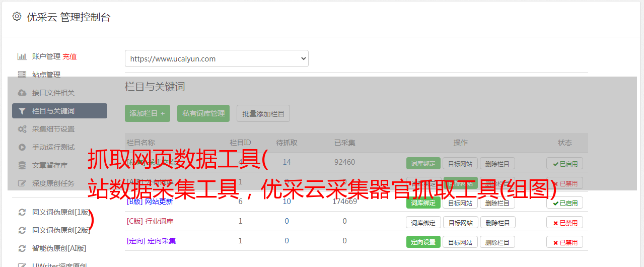Toggle 已禁用 status for [定向] 定向采集
This screenshot has width=644, height=267.
565,242
